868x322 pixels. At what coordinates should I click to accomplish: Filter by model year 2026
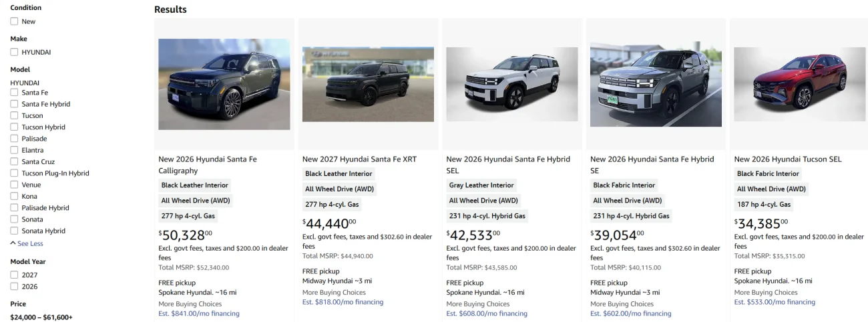pyautogui.click(x=14, y=287)
